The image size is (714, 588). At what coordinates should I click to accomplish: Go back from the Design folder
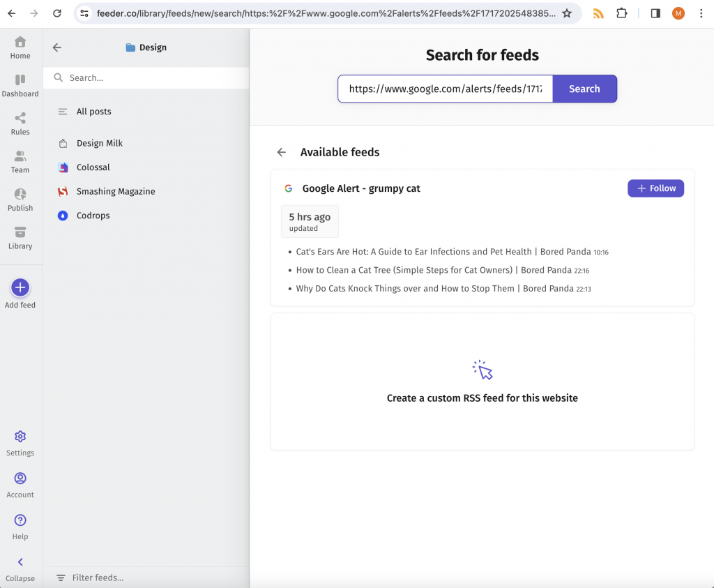click(x=57, y=47)
